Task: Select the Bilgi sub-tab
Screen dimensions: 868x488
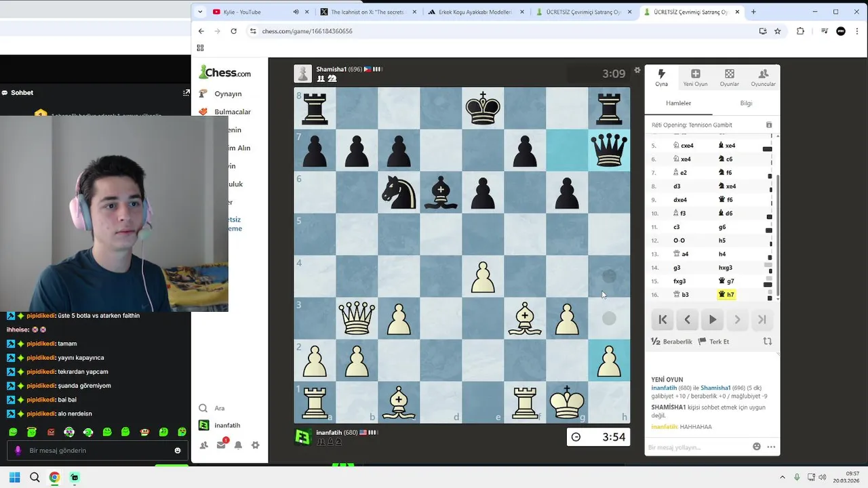Action: [746, 103]
